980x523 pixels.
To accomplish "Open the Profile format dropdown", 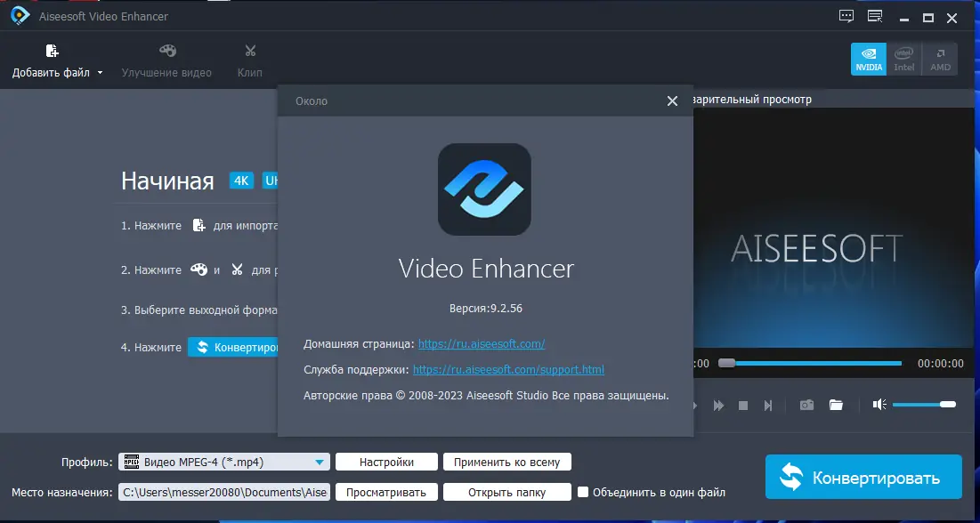I will click(x=320, y=463).
